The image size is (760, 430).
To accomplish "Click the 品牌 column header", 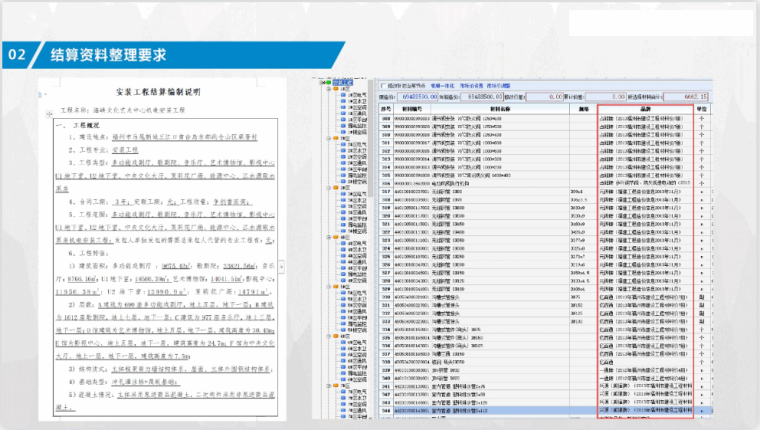I will [x=643, y=108].
